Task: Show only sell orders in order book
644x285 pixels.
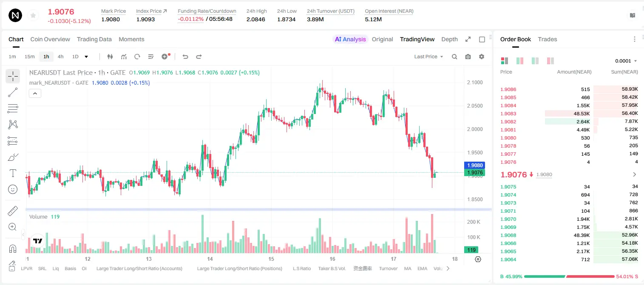Action: click(x=550, y=61)
